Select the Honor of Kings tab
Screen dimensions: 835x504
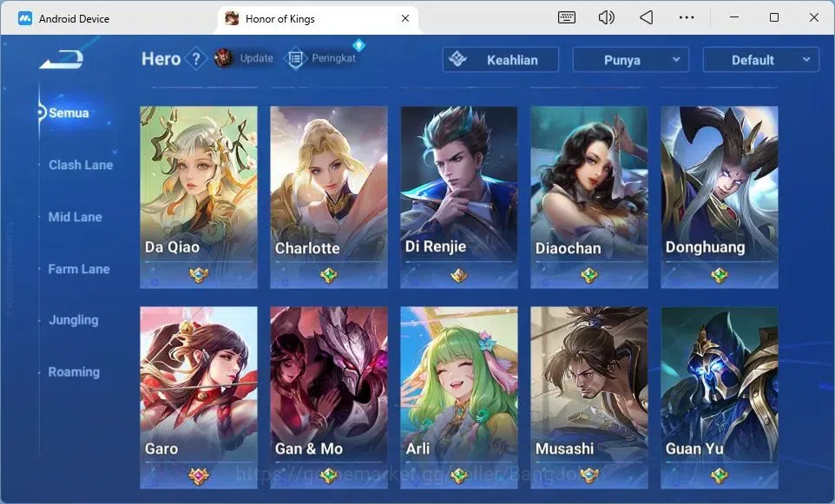pyautogui.click(x=318, y=18)
